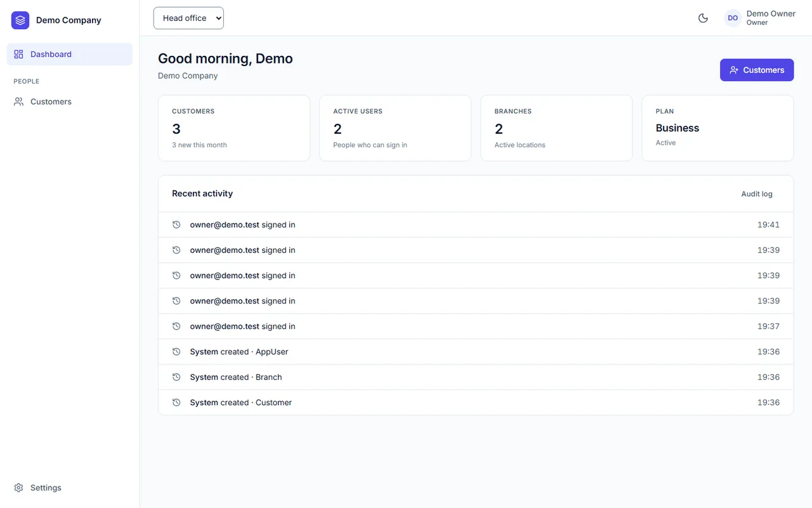The image size is (812, 508).
Task: Toggle dark mode with the moon icon
Action: pyautogui.click(x=703, y=18)
